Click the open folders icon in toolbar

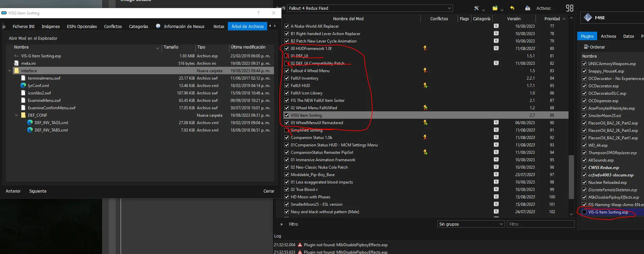[x=495, y=8]
